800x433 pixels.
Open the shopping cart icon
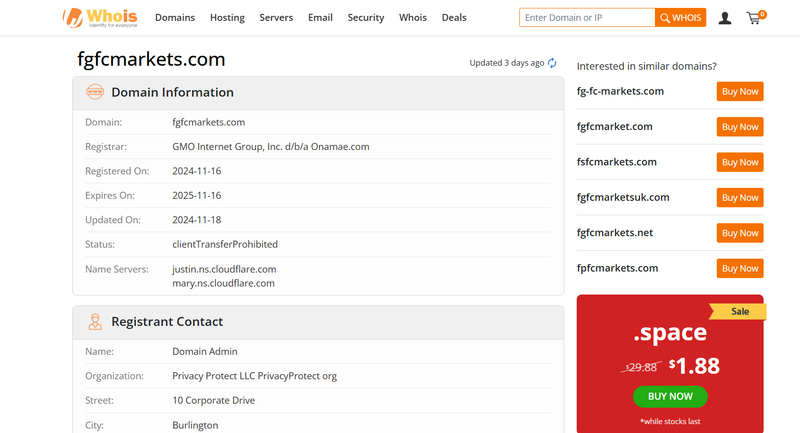756,18
